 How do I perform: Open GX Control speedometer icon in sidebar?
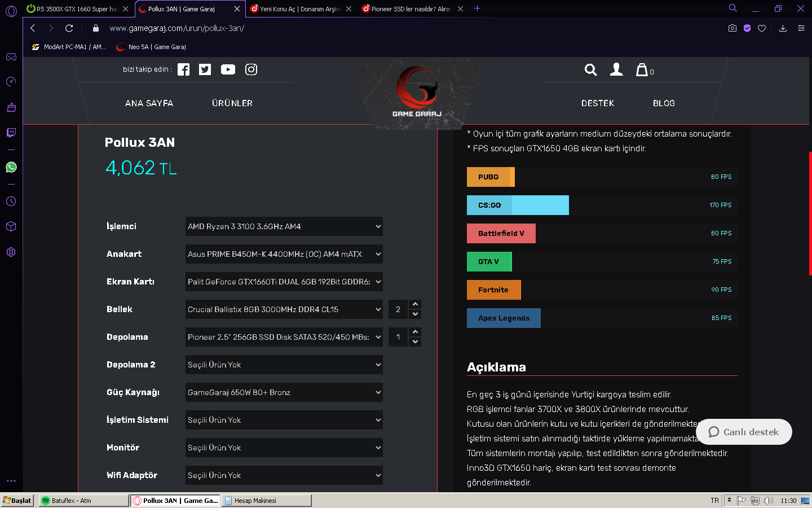pos(11,82)
